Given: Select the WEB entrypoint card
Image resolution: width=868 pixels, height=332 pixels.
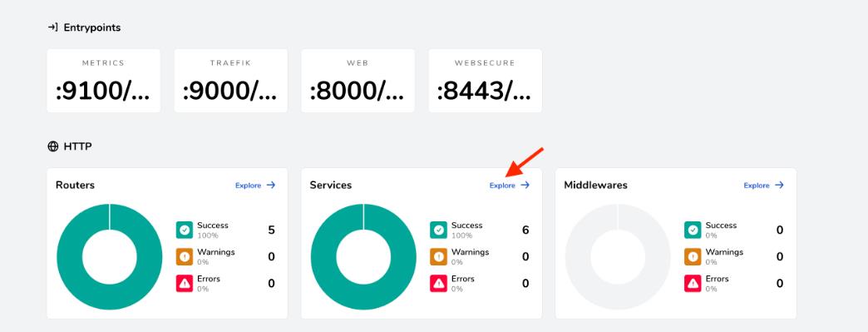Looking at the screenshot, I should [x=358, y=81].
